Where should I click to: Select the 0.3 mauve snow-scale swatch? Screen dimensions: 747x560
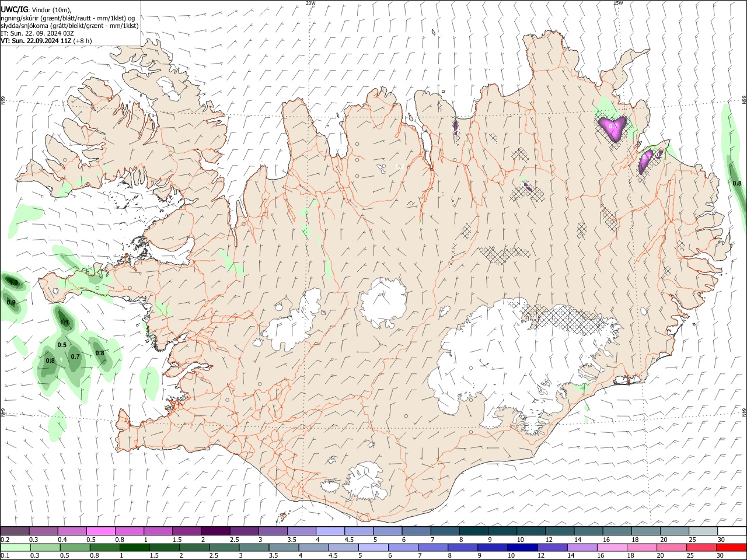(43, 531)
